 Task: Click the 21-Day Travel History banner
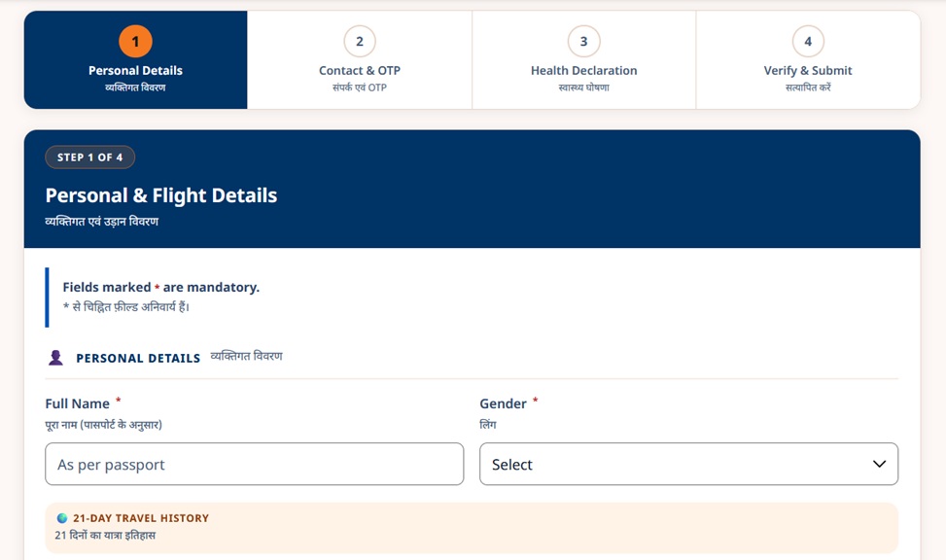[x=472, y=527]
